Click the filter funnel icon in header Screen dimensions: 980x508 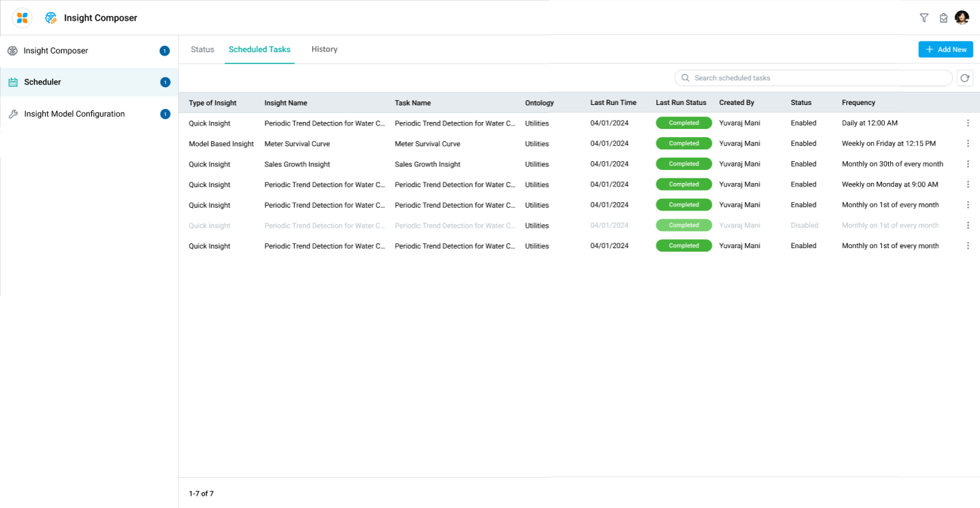924,18
